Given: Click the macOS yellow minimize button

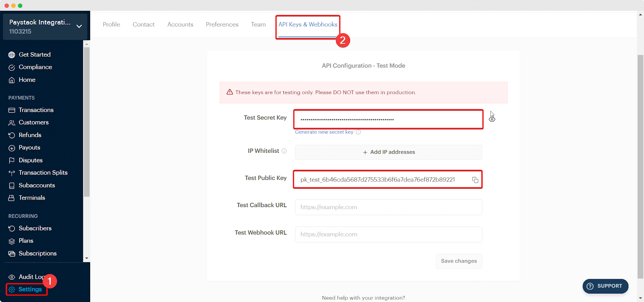Looking at the screenshot, I should (x=13, y=6).
